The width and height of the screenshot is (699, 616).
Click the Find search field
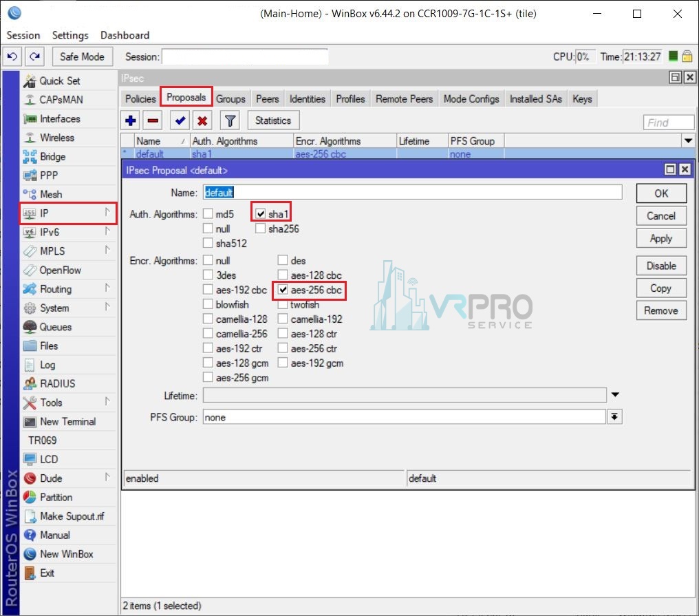668,123
